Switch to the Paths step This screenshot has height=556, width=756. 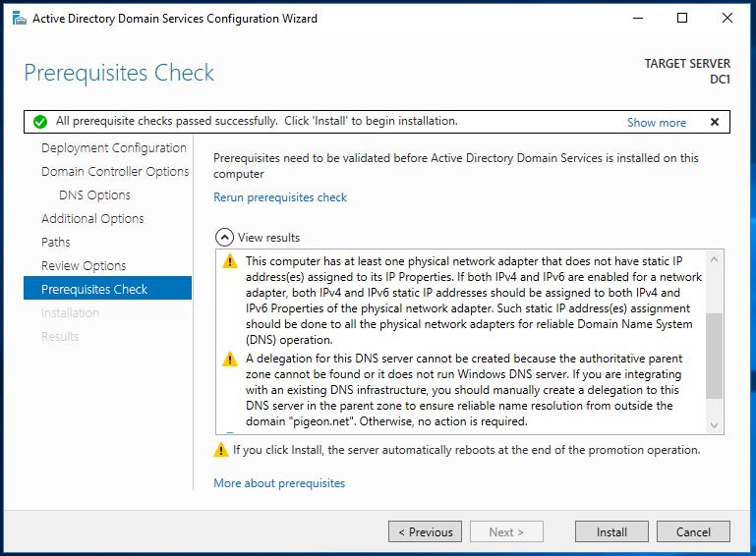click(x=55, y=243)
